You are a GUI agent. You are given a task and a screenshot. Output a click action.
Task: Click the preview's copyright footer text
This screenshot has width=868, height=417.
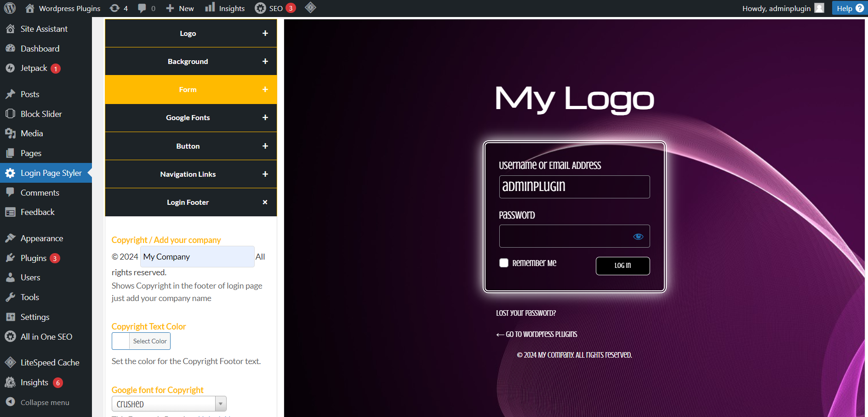pyautogui.click(x=574, y=355)
